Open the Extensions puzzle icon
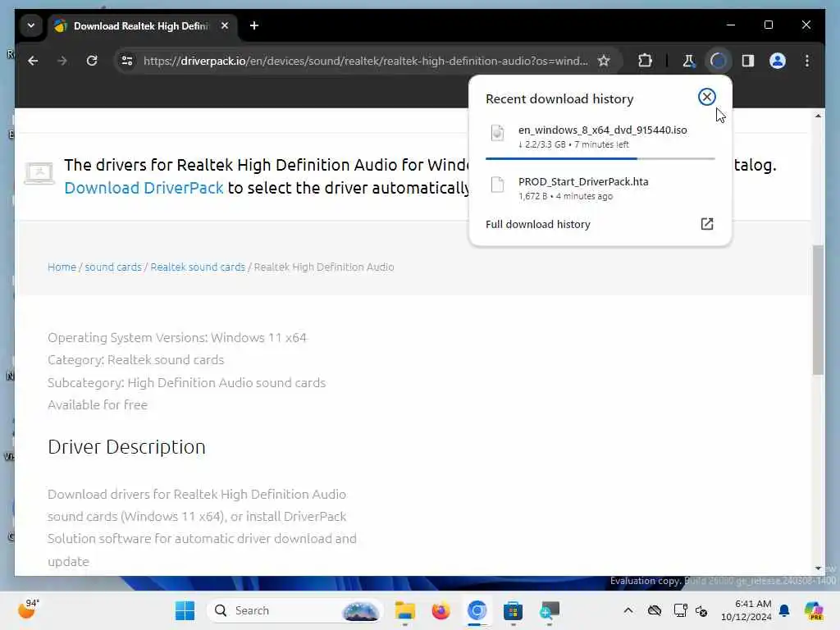Viewport: 840px width, 630px height. (645, 61)
